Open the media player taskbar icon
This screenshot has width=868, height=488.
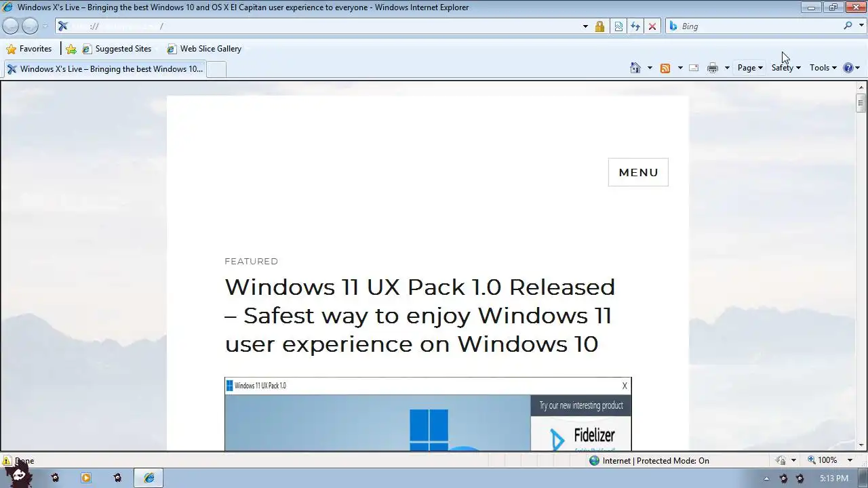point(86,478)
